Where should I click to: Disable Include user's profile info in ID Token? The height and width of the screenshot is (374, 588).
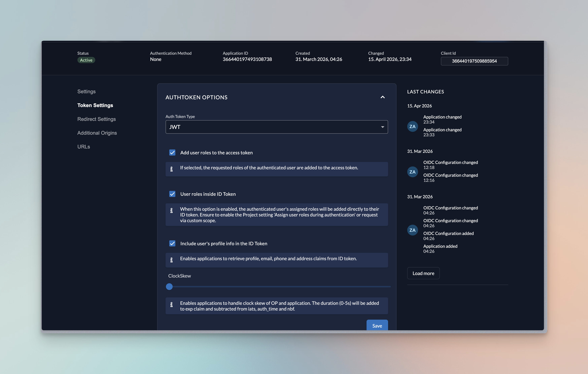pos(172,243)
